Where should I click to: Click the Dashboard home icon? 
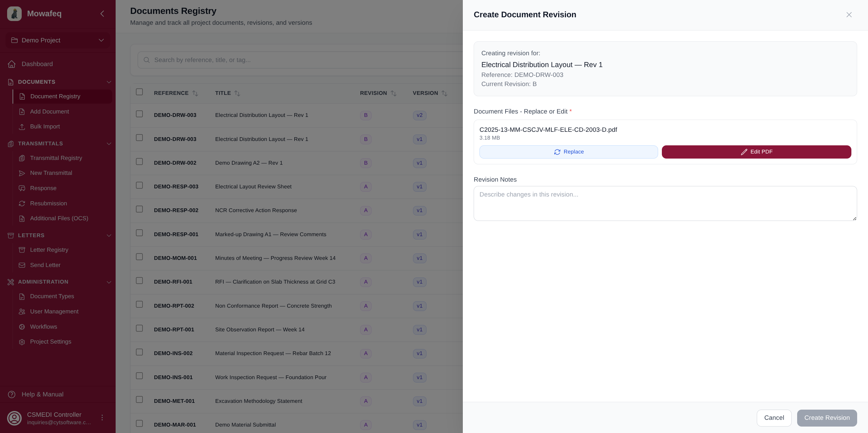click(12, 64)
